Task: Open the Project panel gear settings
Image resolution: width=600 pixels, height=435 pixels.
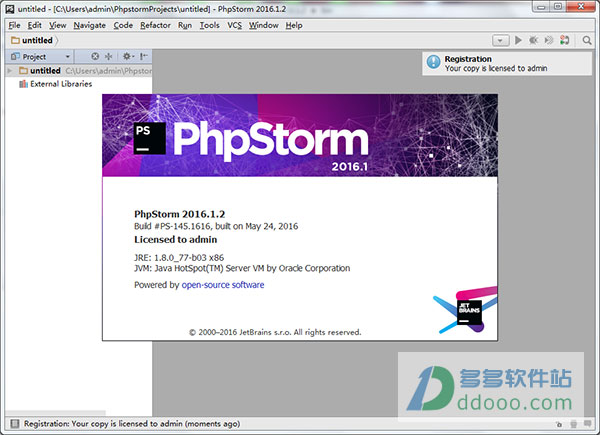Action: (128, 57)
